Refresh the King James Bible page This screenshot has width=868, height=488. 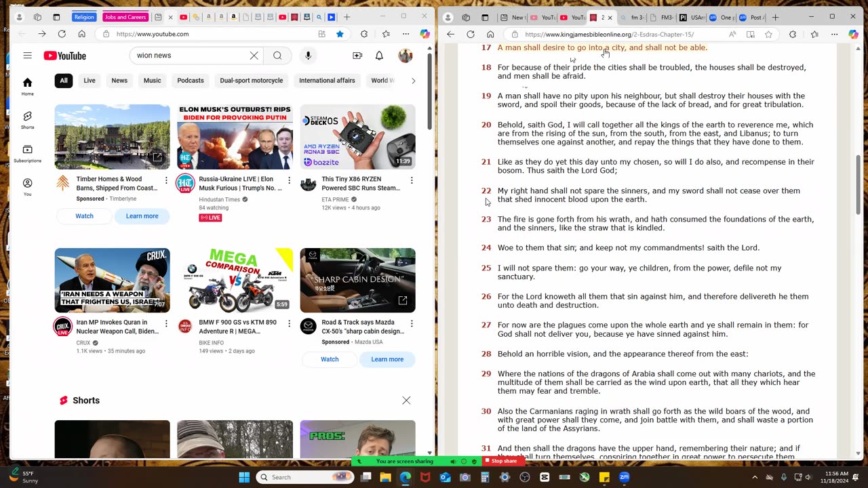click(x=471, y=34)
